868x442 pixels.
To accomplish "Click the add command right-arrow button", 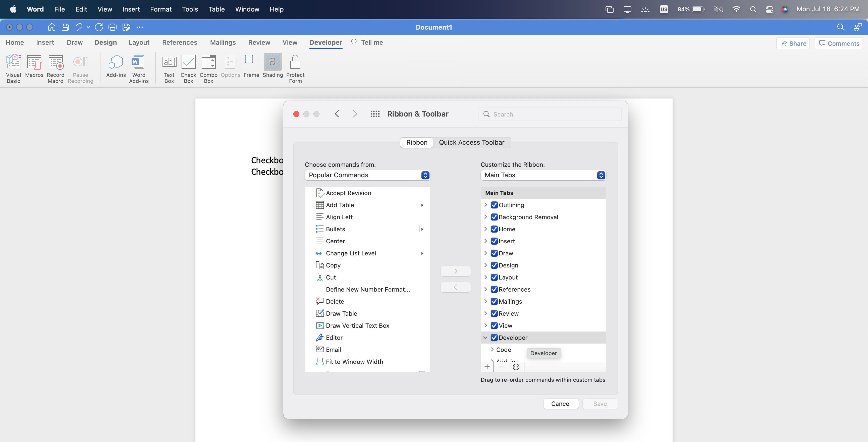I will [x=456, y=271].
